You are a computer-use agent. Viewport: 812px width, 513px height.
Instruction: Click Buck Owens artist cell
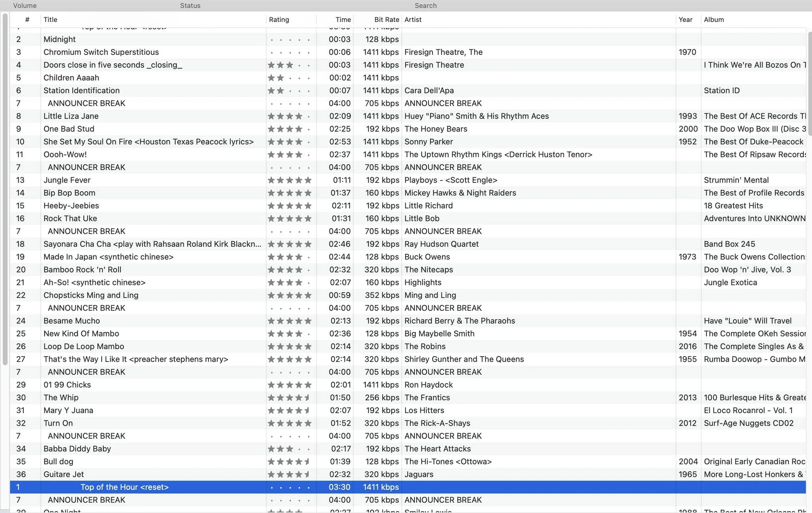(x=427, y=257)
